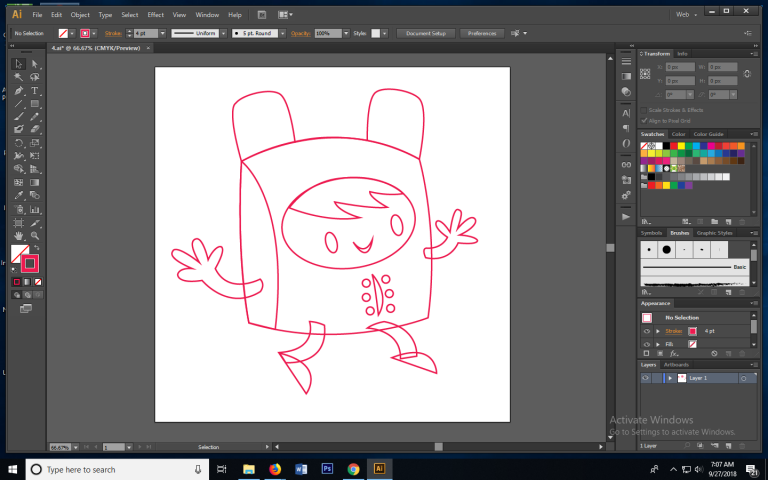This screenshot has height=480, width=768.
Task: Enable Scale Strokes & Effects checkbox
Action: 644,110
